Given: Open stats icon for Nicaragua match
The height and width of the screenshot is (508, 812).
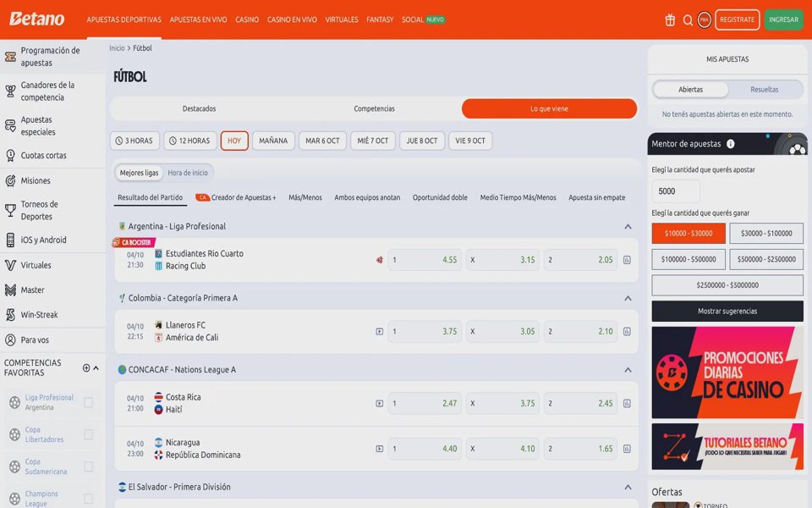Looking at the screenshot, I should coord(627,449).
